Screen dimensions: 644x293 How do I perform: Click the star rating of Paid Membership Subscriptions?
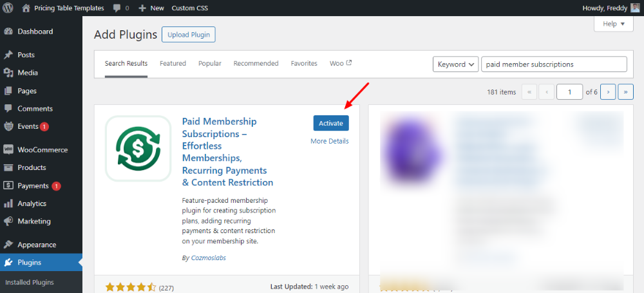(x=131, y=287)
